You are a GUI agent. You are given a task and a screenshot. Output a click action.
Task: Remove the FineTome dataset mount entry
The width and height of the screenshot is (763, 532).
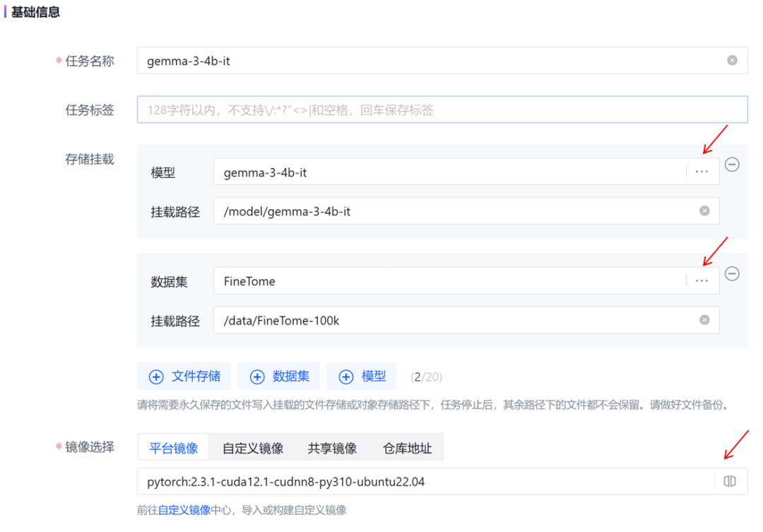pos(733,274)
